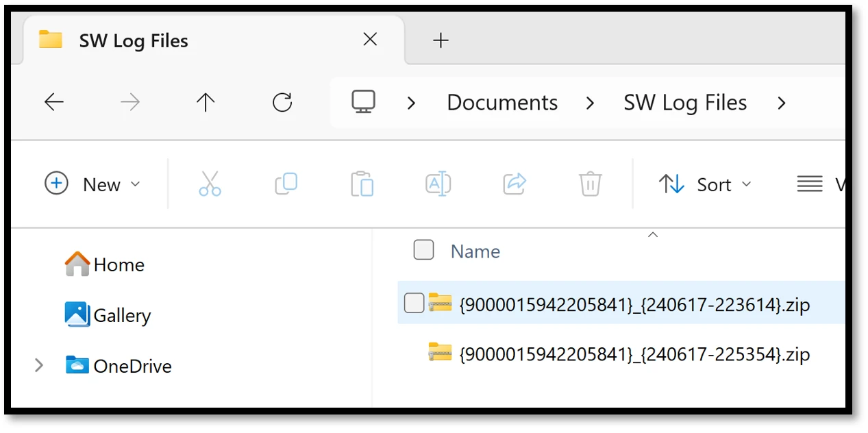The image size is (868, 433).
Task: Click the Paste clipboard icon
Action: 362,184
